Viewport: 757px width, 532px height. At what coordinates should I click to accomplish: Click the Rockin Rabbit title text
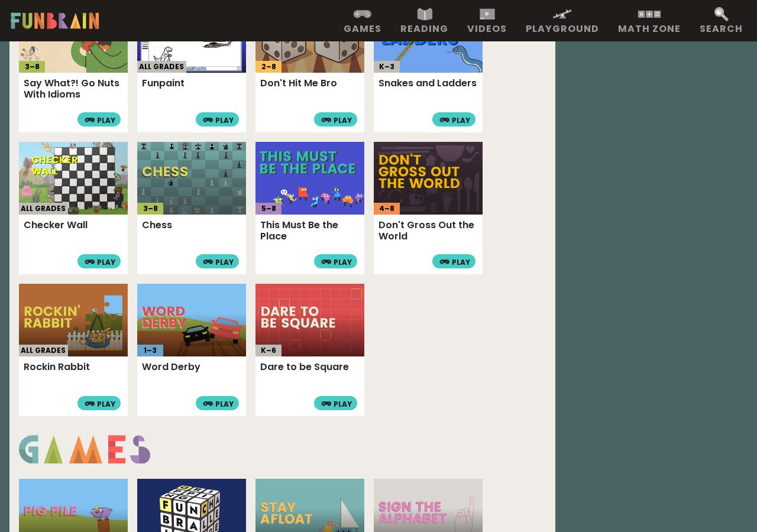57,367
